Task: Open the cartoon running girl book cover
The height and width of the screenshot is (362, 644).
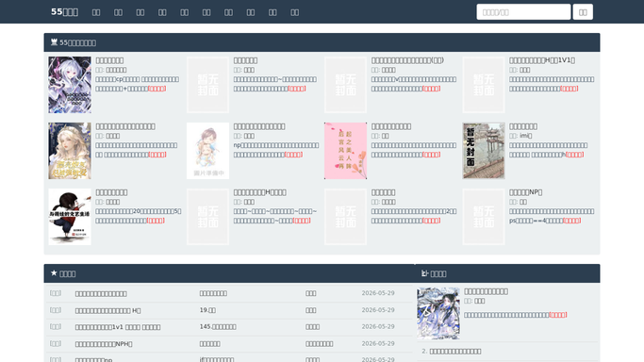Action: point(70,217)
